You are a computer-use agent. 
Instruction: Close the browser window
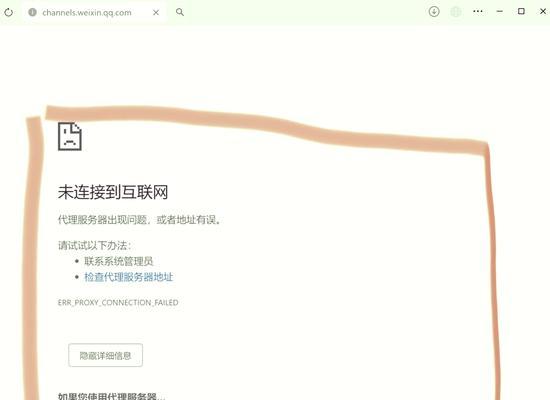point(543,11)
